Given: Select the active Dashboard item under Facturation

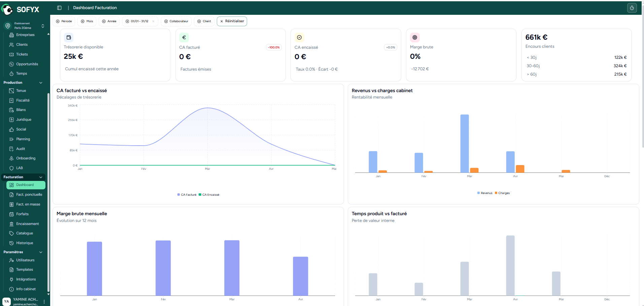Looking at the screenshot, I should click(x=26, y=185).
